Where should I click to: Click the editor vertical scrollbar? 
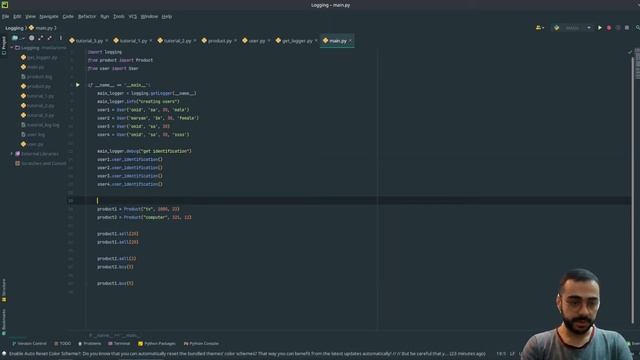tap(633, 190)
